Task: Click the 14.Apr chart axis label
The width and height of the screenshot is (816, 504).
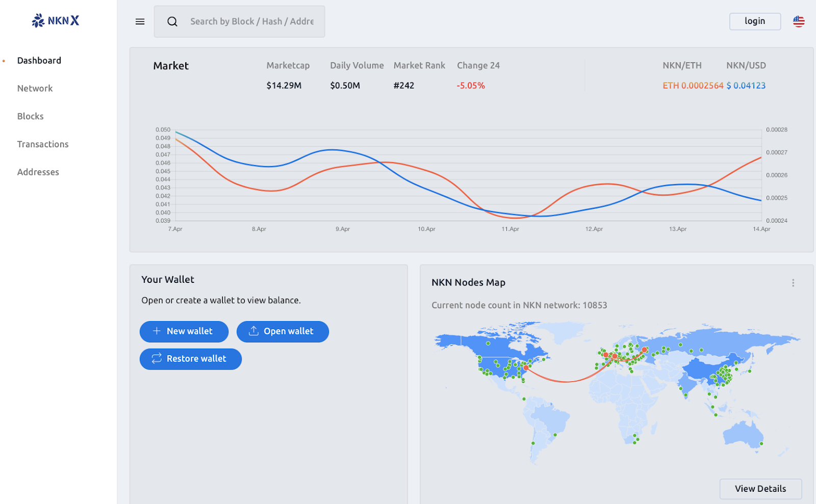Action: (x=761, y=229)
